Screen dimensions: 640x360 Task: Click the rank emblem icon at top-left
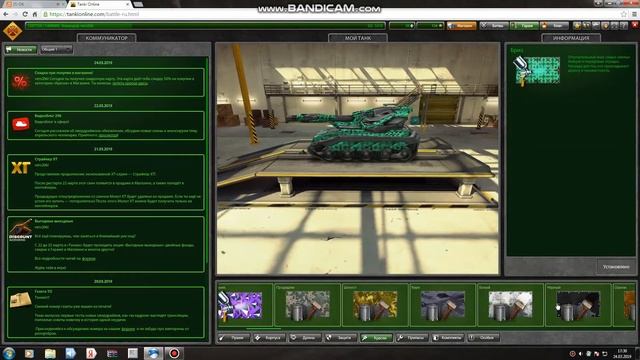click(x=12, y=31)
